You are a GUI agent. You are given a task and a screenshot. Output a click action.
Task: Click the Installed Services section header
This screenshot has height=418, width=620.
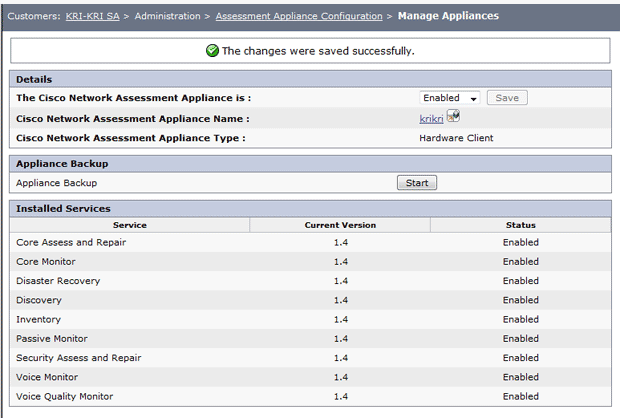310,208
